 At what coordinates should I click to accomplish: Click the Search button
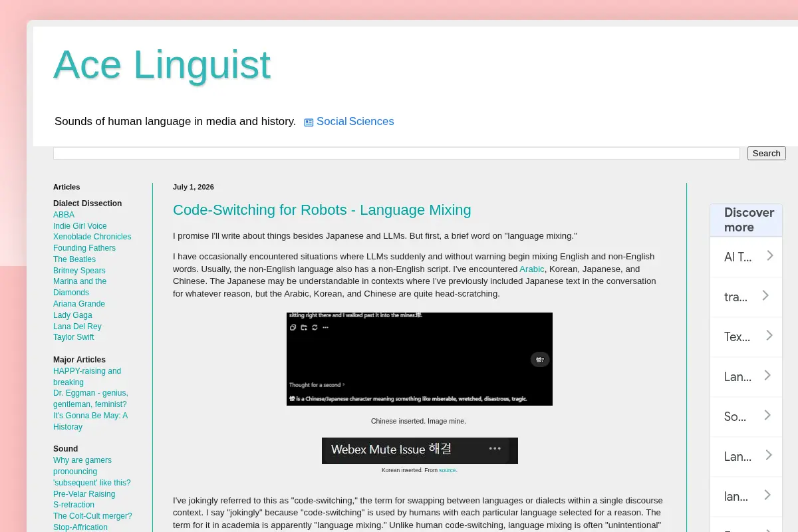click(766, 153)
